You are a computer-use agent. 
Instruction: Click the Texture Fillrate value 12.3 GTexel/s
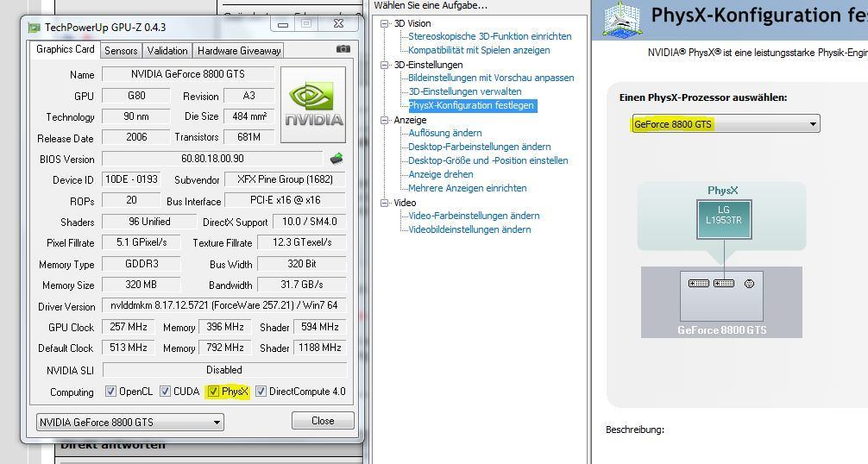coord(302,242)
